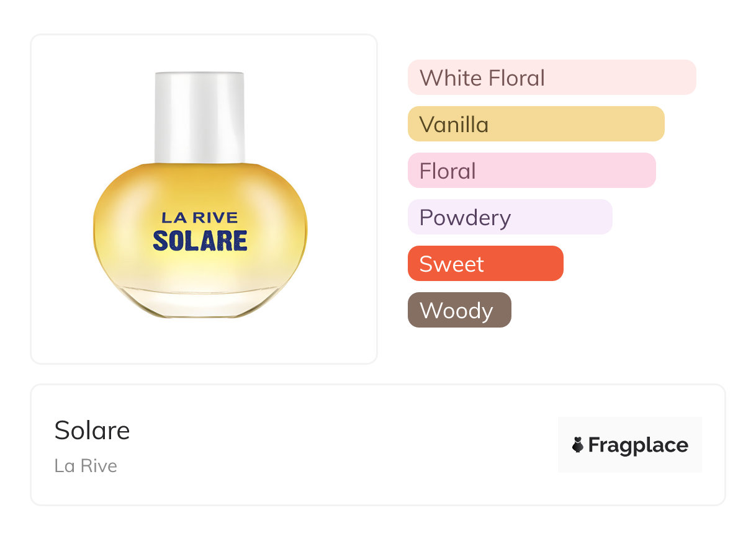Open the La Rive brand link
This screenshot has width=756, height=536.
click(86, 466)
